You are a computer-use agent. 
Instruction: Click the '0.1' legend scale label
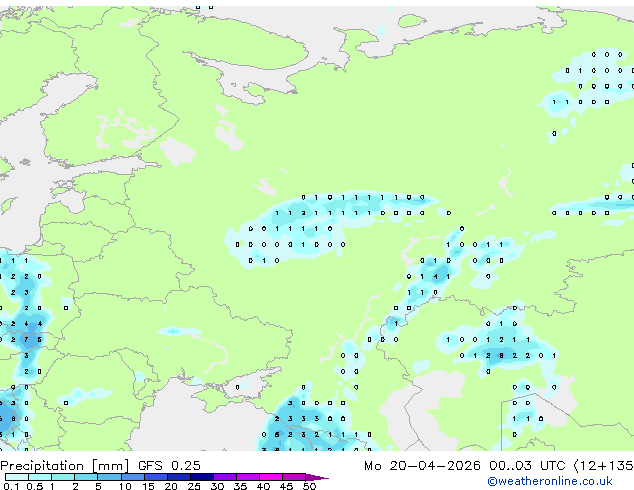(11, 486)
